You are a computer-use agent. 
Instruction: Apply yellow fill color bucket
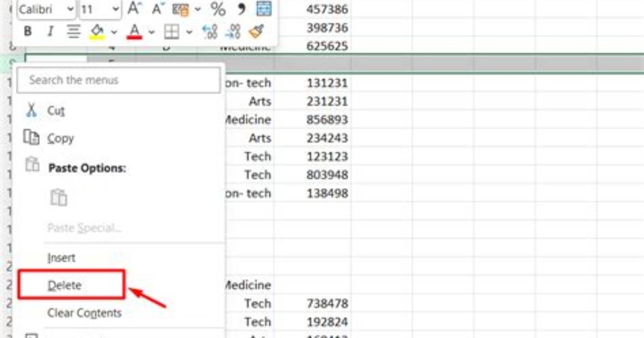[x=97, y=32]
